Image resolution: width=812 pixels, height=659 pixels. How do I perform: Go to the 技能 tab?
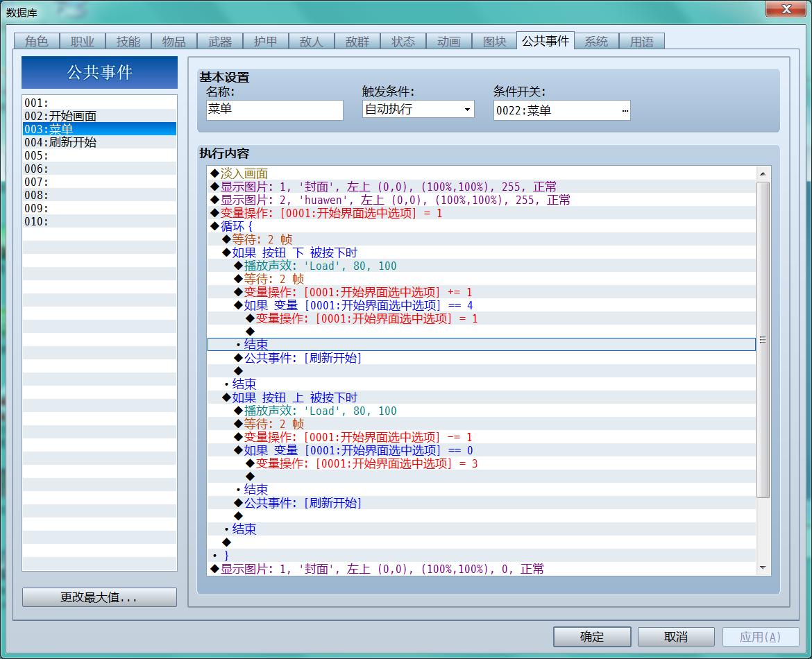coord(128,42)
